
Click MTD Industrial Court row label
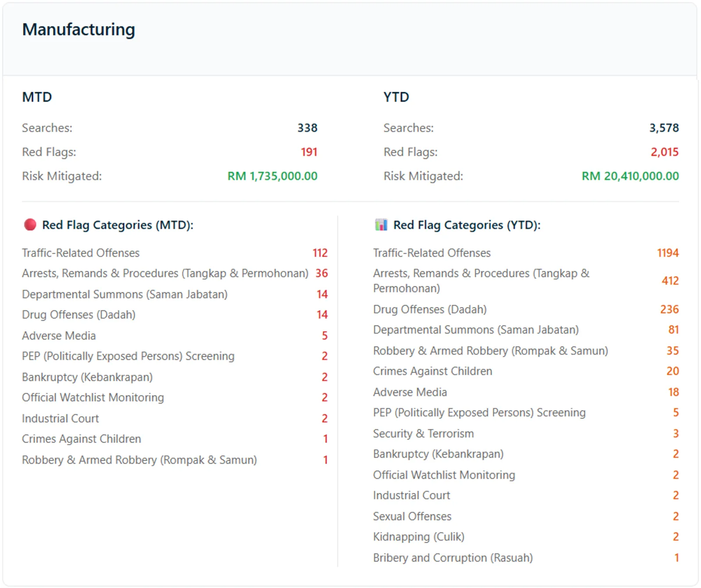click(60, 418)
